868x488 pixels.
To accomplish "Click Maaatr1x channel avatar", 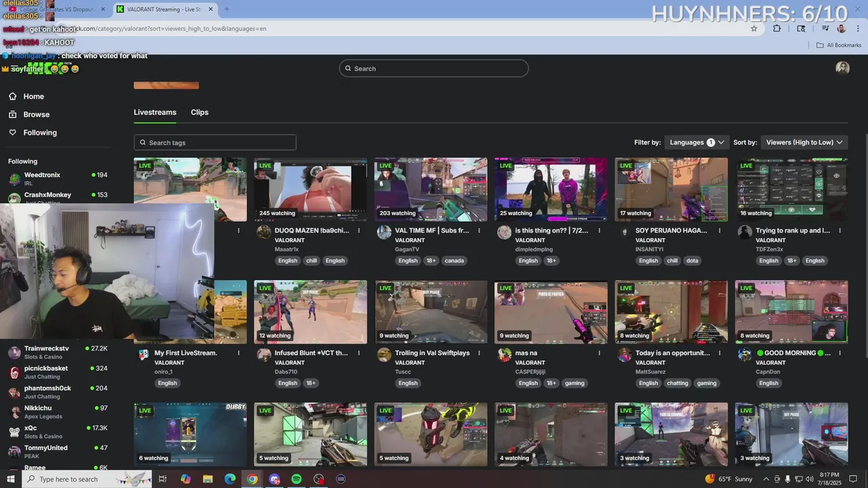I will pos(264,232).
